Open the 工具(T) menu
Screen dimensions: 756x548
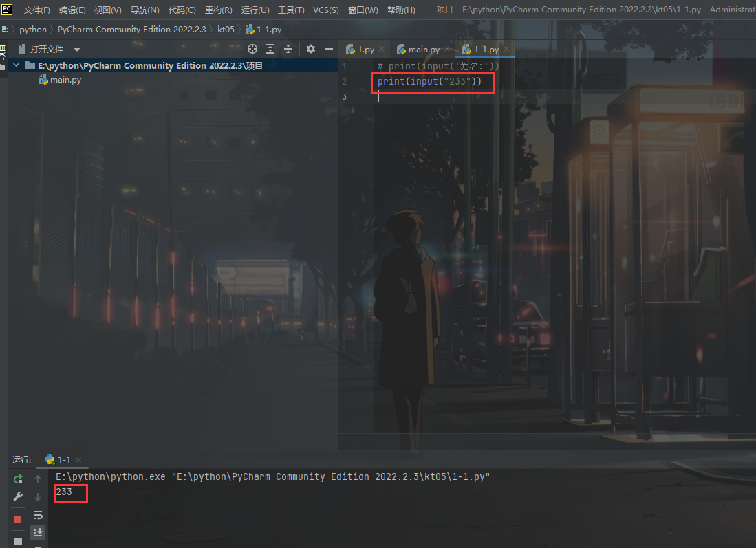[x=291, y=10]
